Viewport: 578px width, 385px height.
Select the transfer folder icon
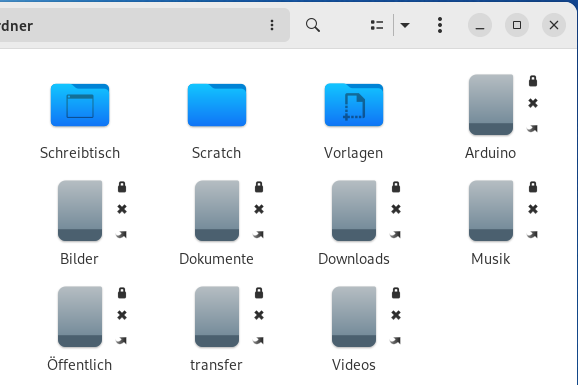(217, 316)
